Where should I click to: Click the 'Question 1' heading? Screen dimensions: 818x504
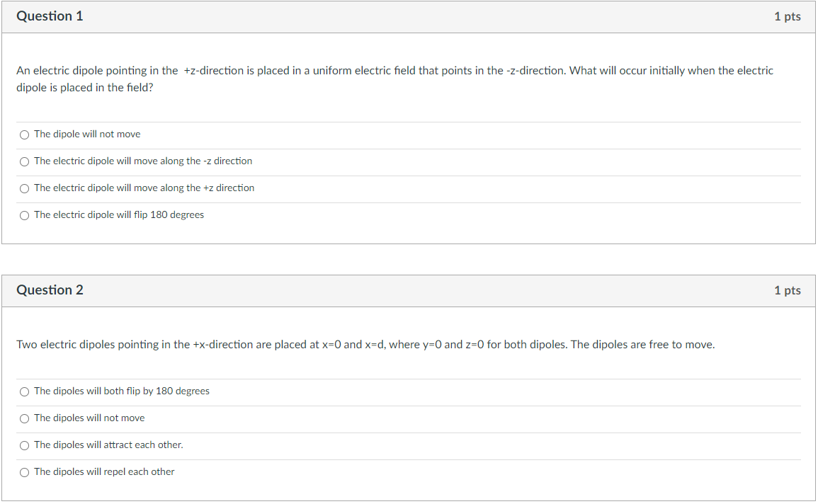(50, 16)
